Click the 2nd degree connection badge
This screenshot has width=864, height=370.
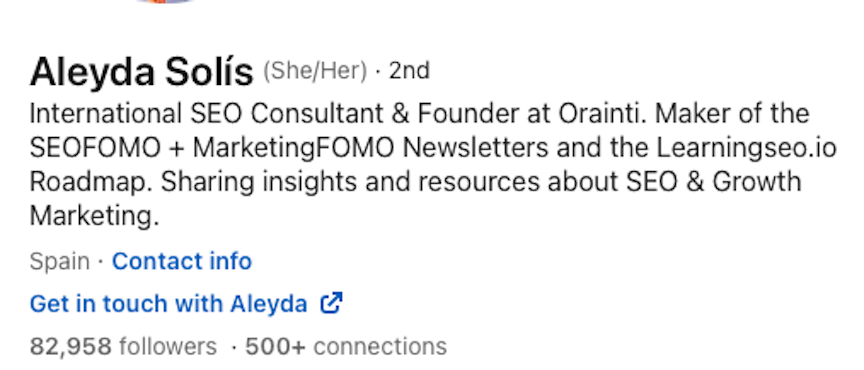click(409, 71)
